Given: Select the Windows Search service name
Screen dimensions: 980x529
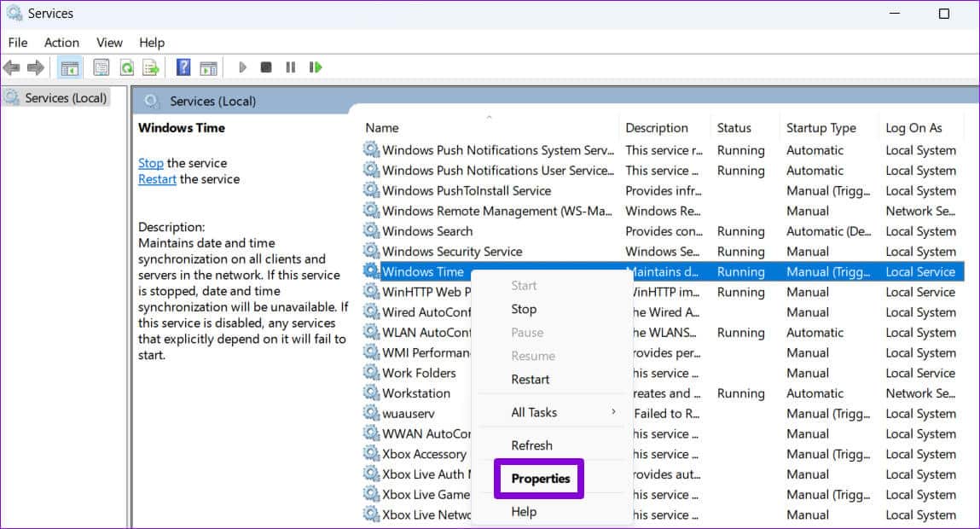Looking at the screenshot, I should click(x=427, y=230).
